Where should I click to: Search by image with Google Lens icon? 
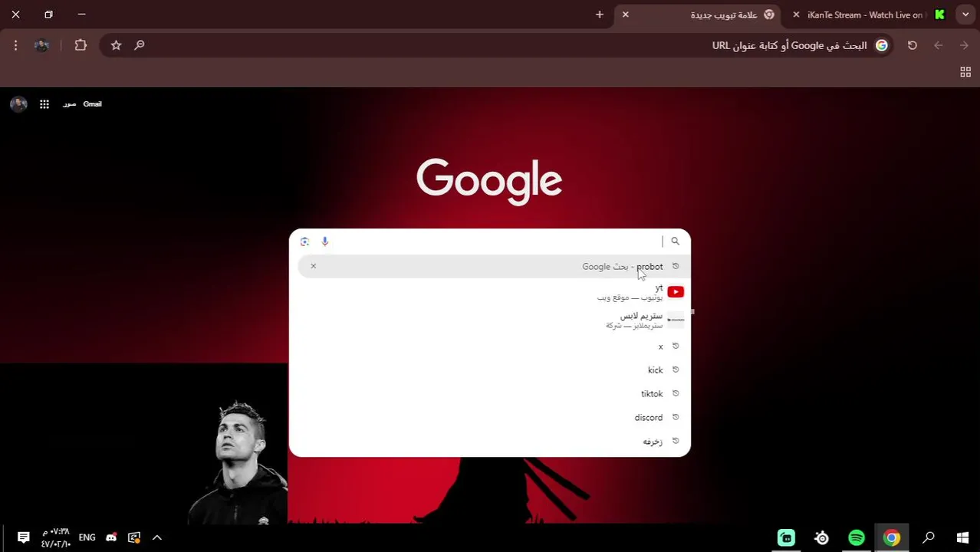point(304,242)
